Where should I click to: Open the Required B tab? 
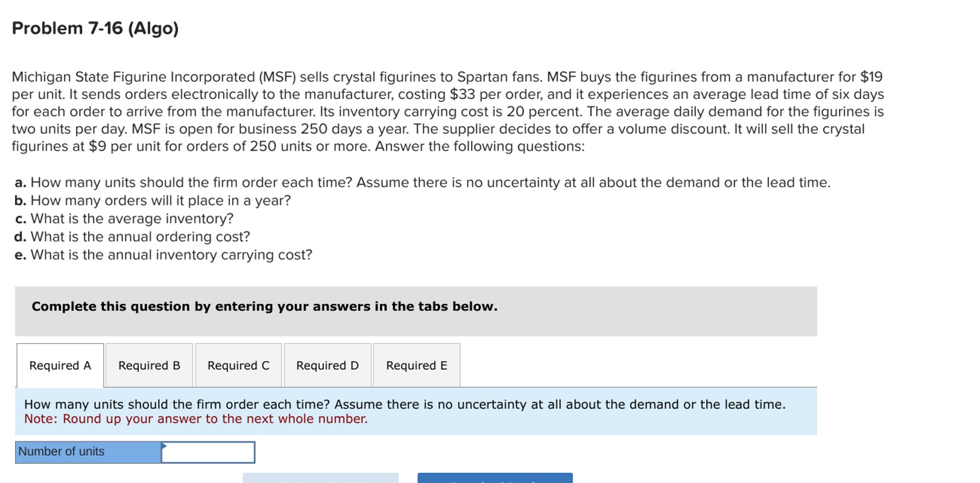148,365
